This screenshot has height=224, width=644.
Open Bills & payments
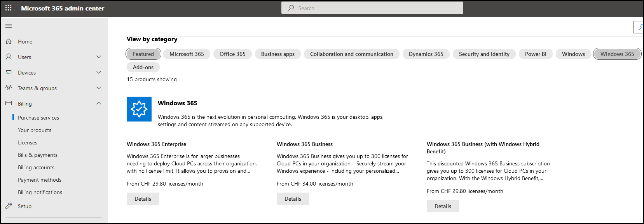pyautogui.click(x=38, y=155)
